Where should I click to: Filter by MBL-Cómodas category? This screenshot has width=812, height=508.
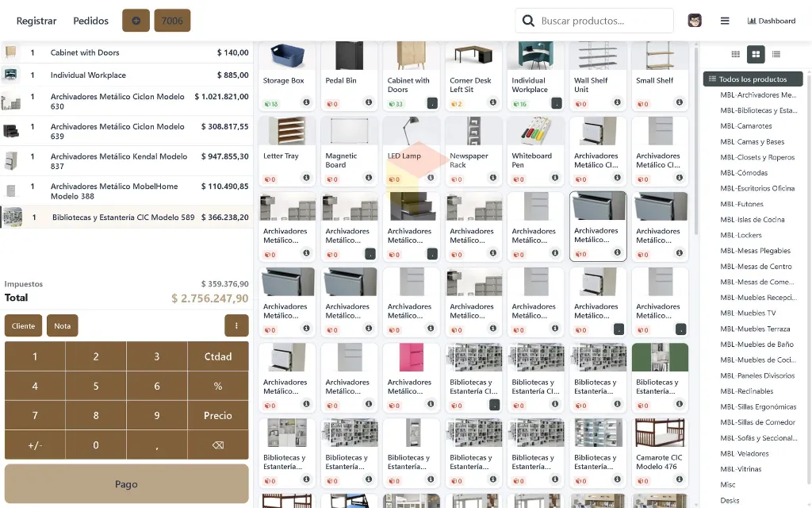click(744, 172)
